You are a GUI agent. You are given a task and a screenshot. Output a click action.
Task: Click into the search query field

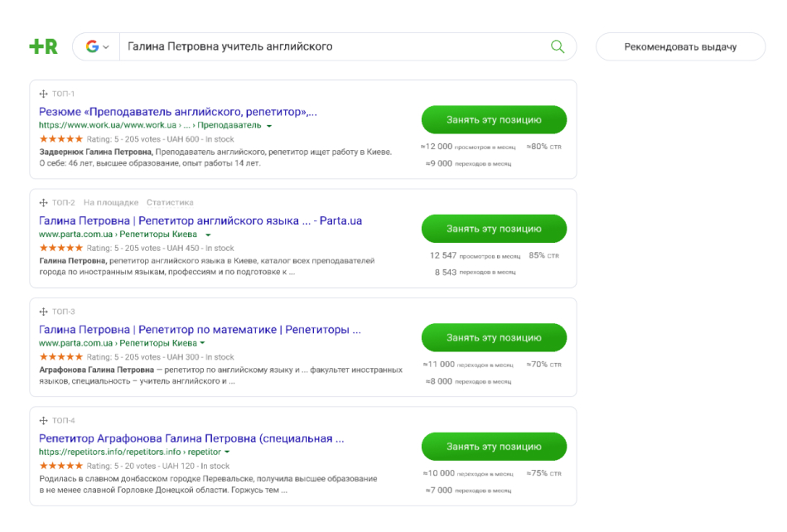point(331,46)
